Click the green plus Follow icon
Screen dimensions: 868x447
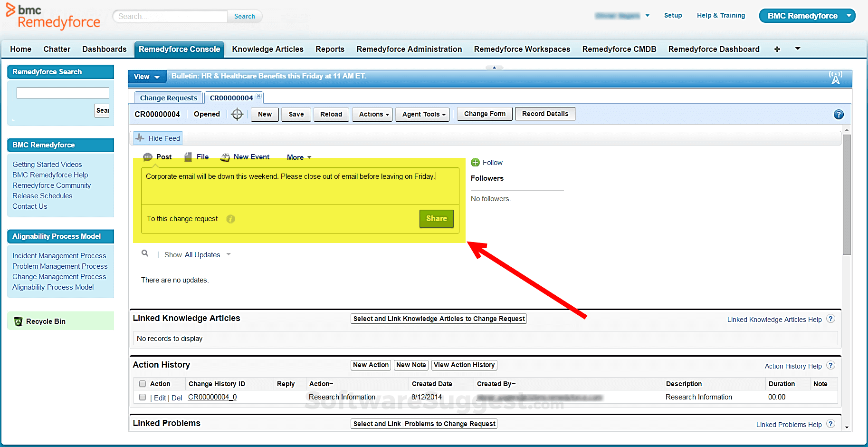point(475,163)
